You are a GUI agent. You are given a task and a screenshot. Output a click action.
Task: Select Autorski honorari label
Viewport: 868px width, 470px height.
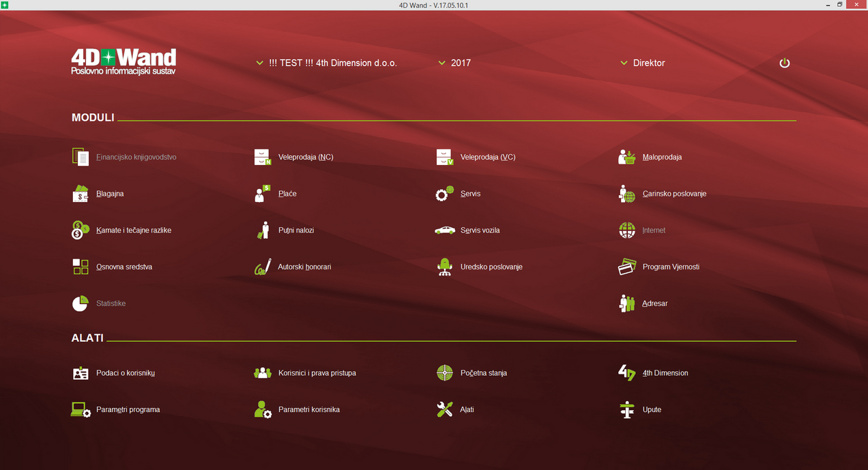click(304, 267)
